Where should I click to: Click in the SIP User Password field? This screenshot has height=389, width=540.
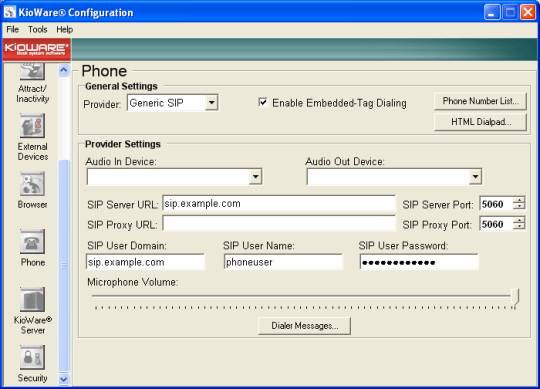click(419, 262)
